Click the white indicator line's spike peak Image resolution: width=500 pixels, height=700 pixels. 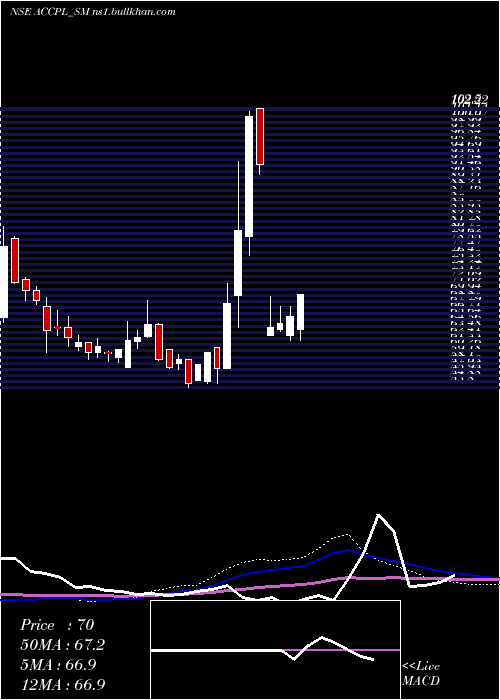click(x=379, y=515)
